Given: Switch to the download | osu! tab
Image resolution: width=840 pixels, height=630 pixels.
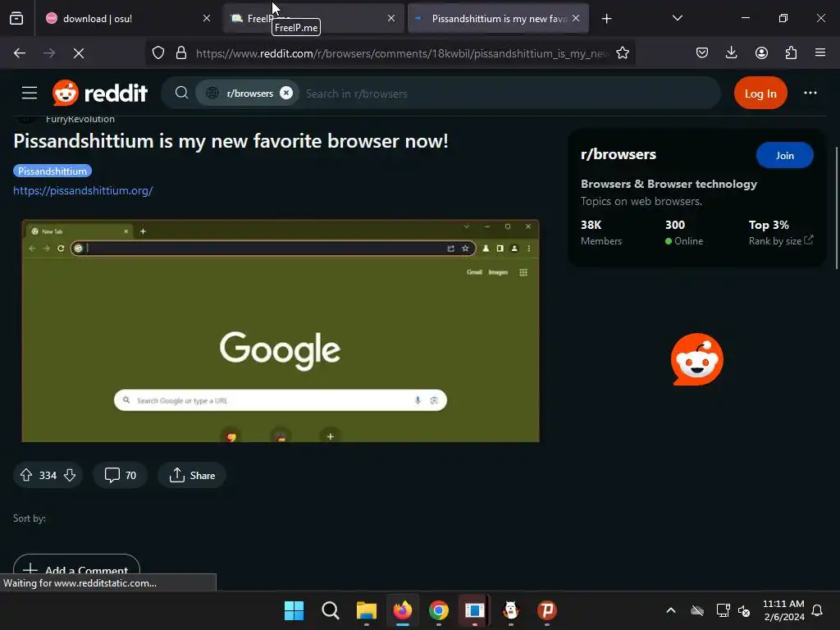Looking at the screenshot, I should click(129, 19).
